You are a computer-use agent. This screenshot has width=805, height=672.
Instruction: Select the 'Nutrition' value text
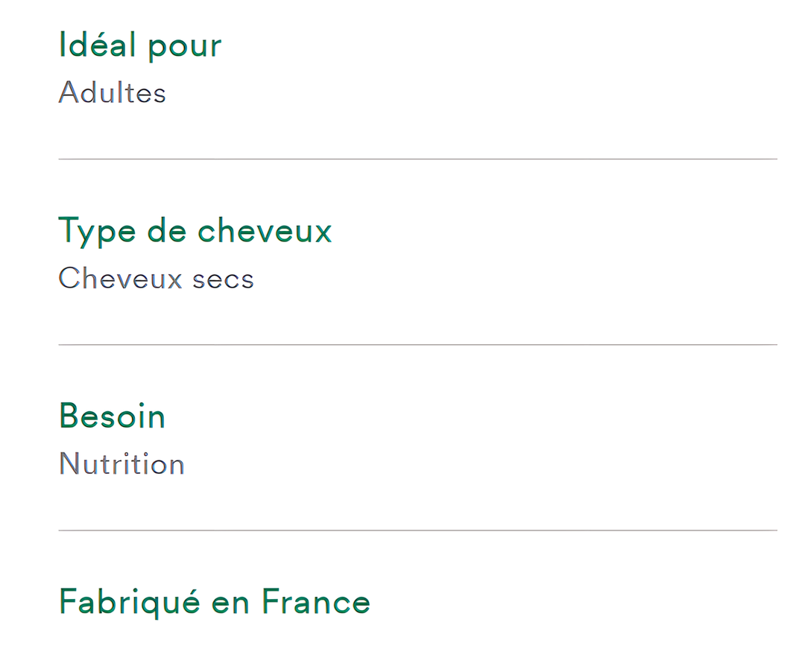click(x=121, y=464)
